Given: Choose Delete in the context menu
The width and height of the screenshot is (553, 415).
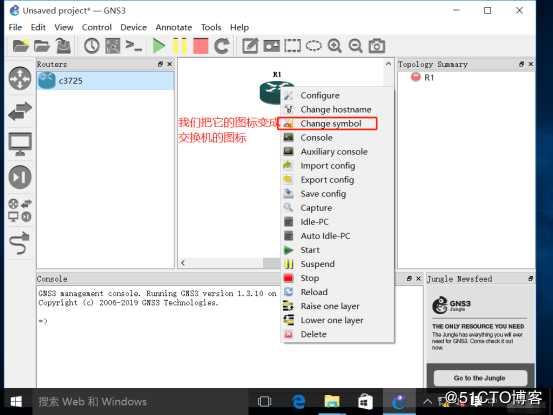Looking at the screenshot, I should 338,334.
